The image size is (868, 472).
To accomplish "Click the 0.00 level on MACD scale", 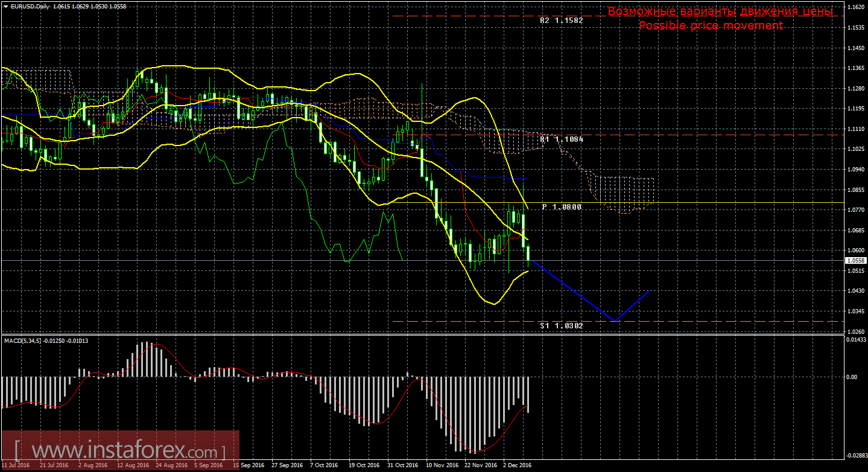I will pyautogui.click(x=852, y=377).
